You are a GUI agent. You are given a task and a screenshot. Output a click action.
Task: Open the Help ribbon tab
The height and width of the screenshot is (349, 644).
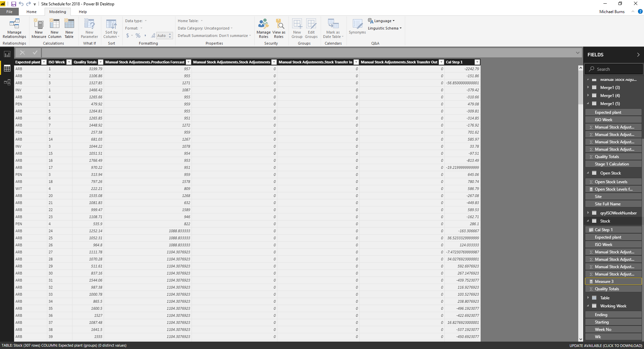[x=83, y=12]
